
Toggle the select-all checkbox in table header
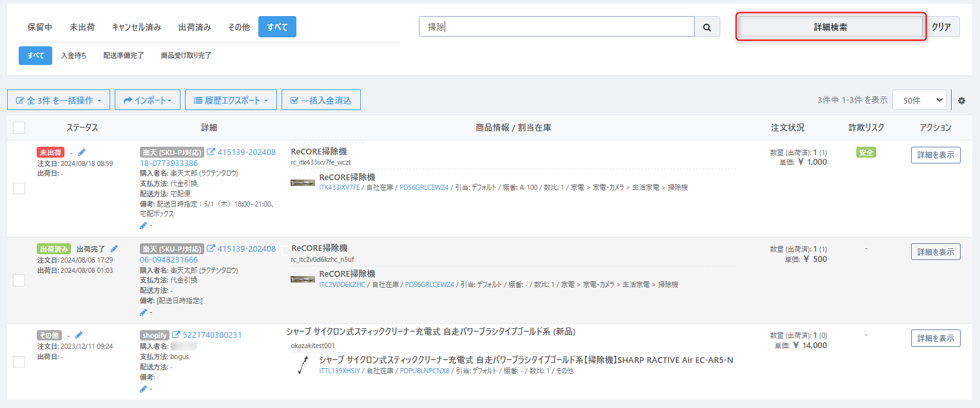pyautogui.click(x=19, y=127)
